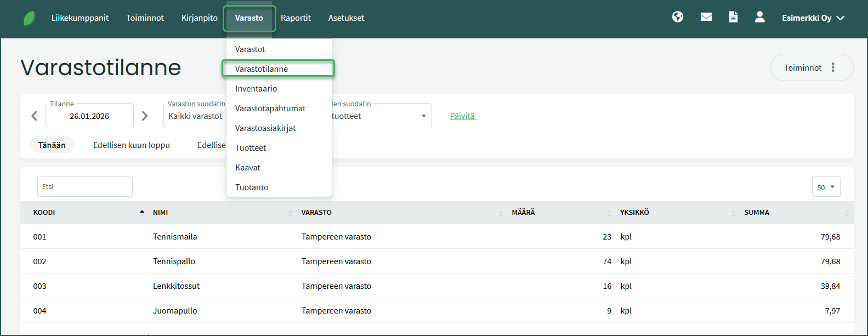Open the user profile icon
The width and height of the screenshot is (868, 336).
(759, 17)
